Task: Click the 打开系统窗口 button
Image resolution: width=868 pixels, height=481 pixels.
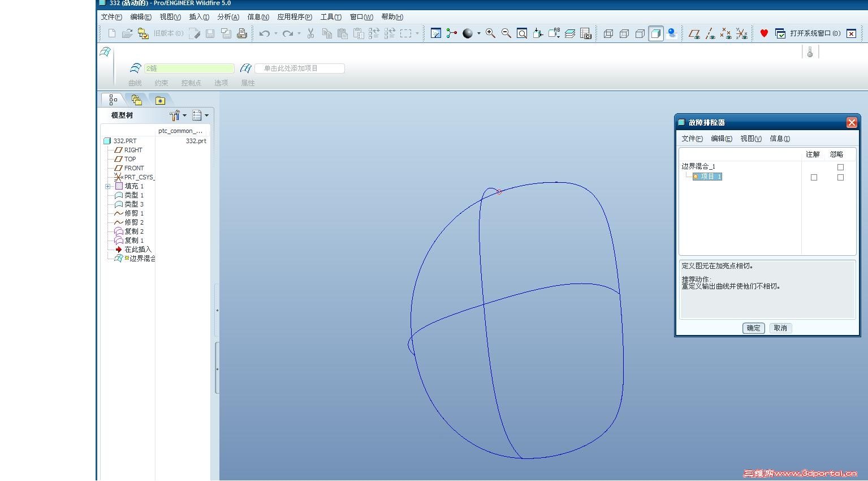Action: 809,33
